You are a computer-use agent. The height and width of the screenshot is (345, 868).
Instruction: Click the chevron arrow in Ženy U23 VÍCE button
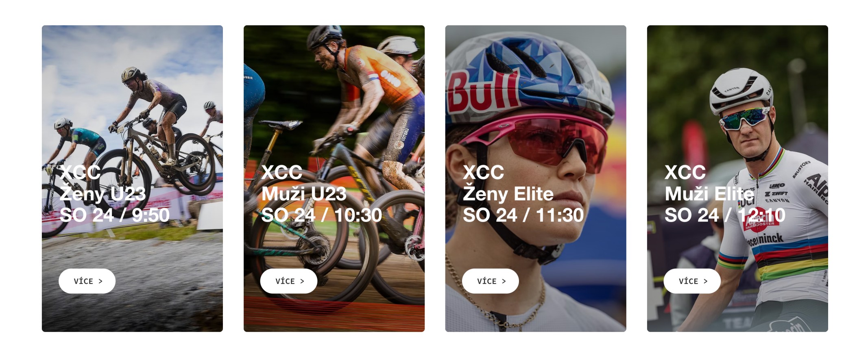100,281
